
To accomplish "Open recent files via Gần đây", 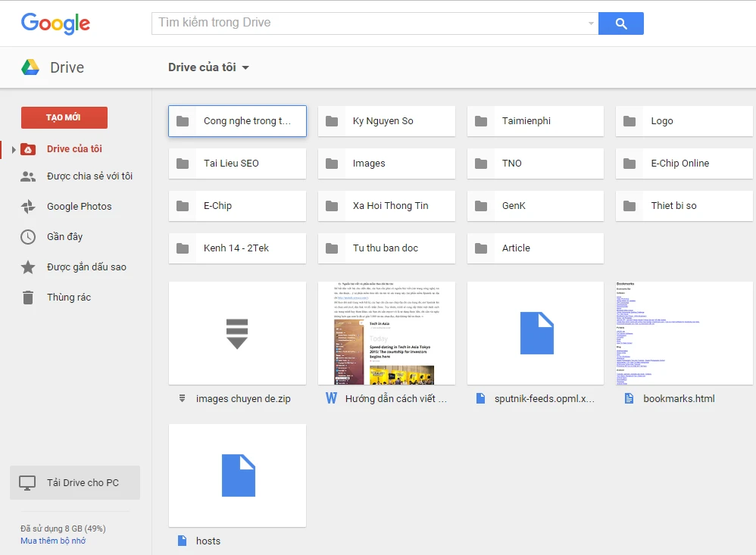I will 64,237.
